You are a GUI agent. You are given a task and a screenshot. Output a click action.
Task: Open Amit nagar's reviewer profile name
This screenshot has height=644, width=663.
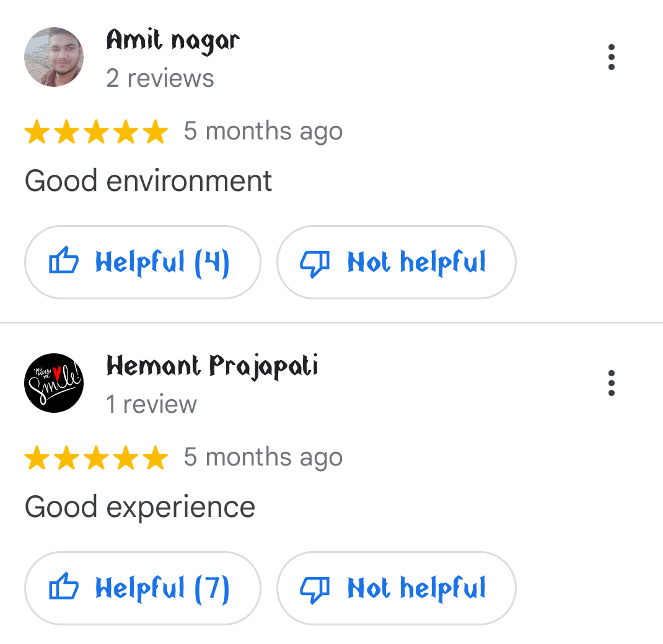coord(173,42)
